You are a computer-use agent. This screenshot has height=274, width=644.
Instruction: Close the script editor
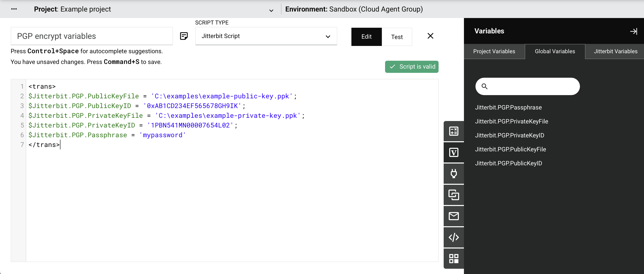click(430, 36)
